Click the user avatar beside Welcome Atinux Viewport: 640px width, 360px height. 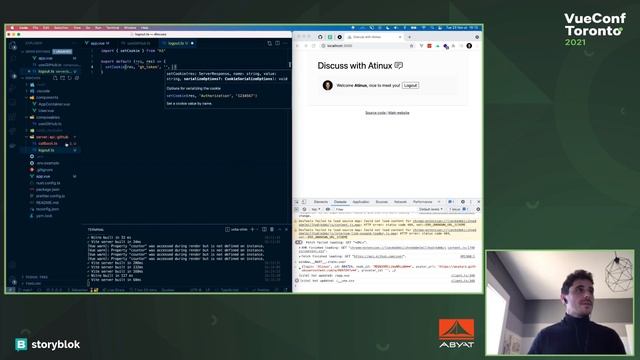pos(328,85)
